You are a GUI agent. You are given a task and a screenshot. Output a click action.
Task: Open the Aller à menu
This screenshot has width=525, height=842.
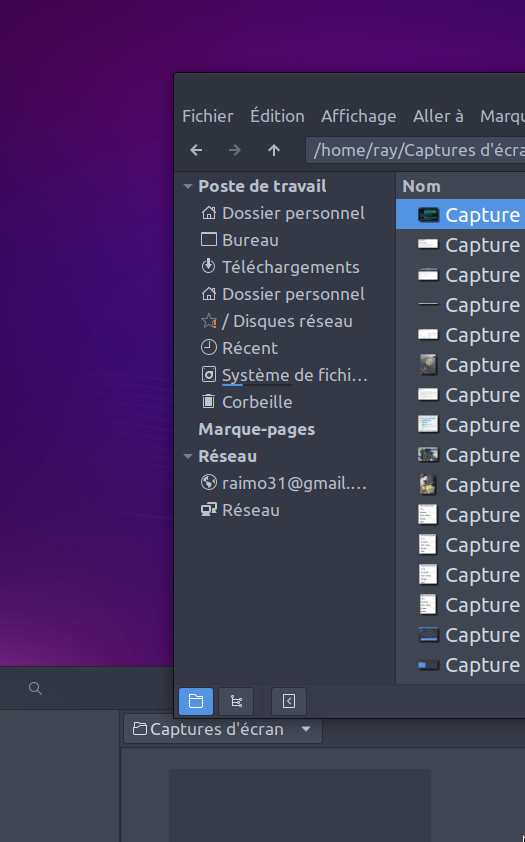[438, 116]
